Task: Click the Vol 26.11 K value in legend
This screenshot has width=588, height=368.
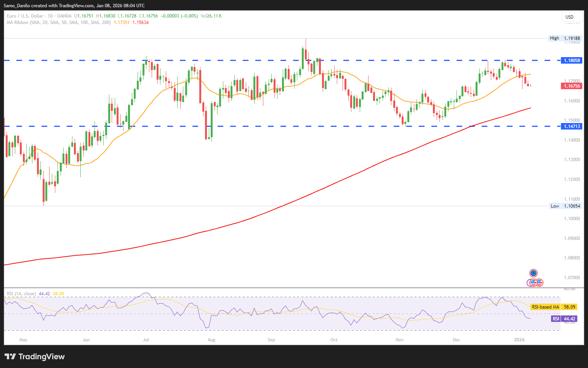Action: (x=211, y=16)
